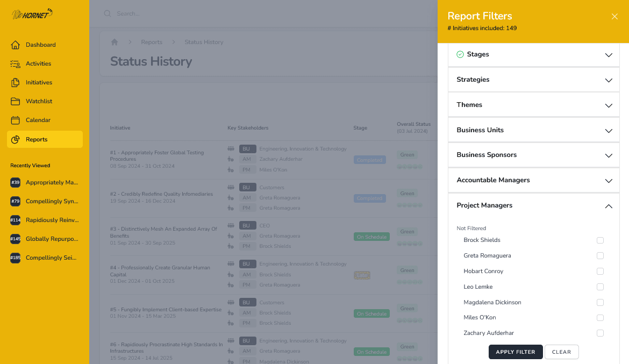Tick the Leo Lemke project manager checkbox
629x364 pixels.
(600, 287)
